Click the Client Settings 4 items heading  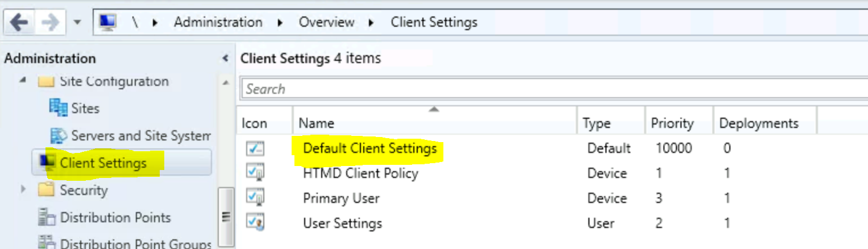click(310, 58)
